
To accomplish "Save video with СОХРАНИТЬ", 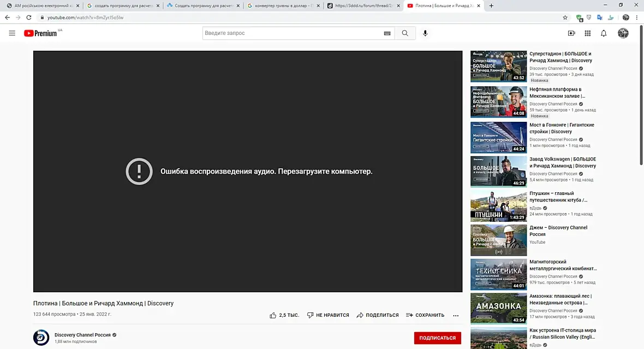I will [x=425, y=315].
